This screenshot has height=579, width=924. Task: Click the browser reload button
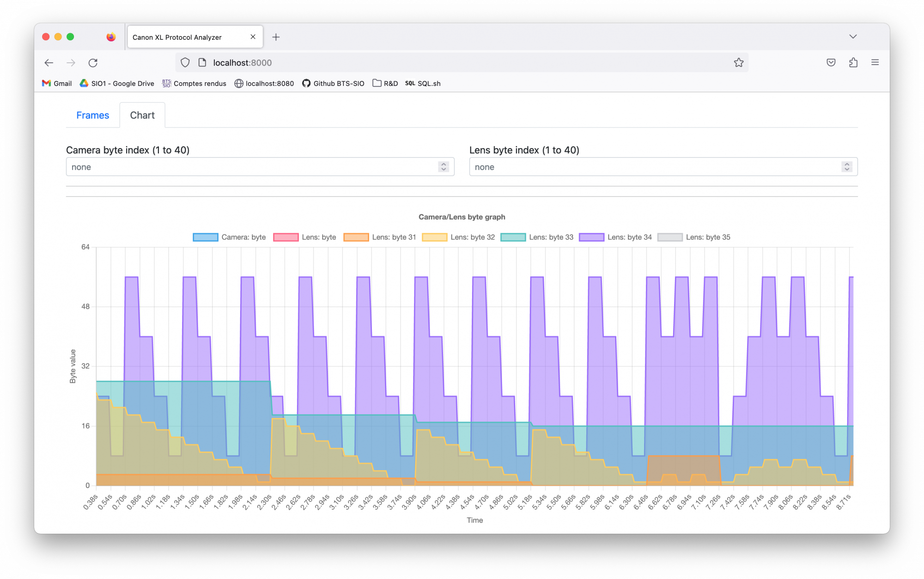click(93, 63)
